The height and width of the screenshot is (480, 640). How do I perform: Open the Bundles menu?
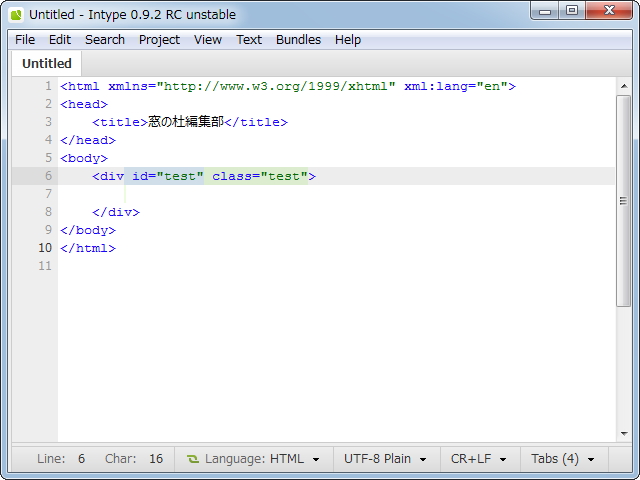(298, 40)
